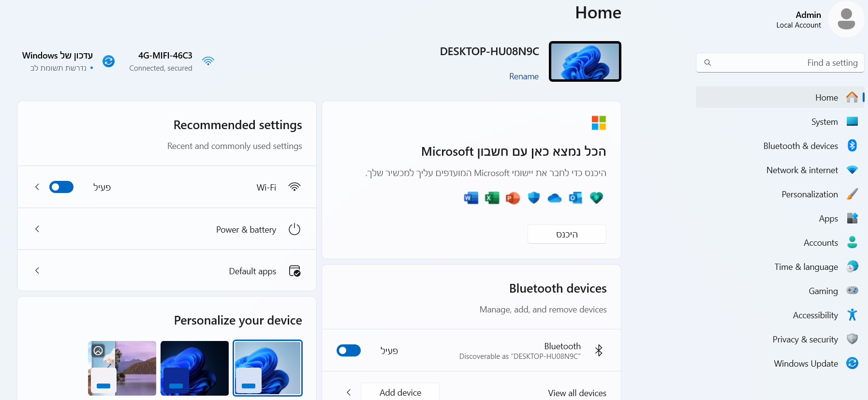Image resolution: width=868 pixels, height=400 pixels.
Task: Open the Time & language section
Action: (806, 267)
